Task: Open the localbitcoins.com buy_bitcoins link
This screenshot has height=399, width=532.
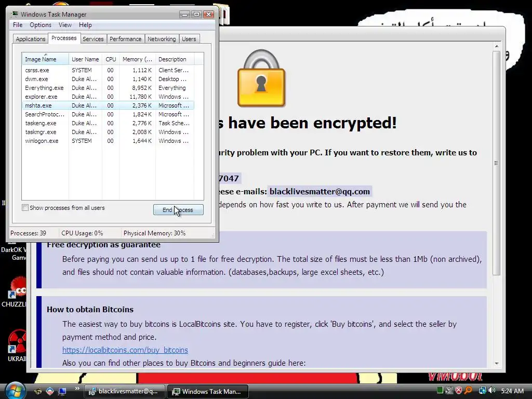Action: coord(125,350)
